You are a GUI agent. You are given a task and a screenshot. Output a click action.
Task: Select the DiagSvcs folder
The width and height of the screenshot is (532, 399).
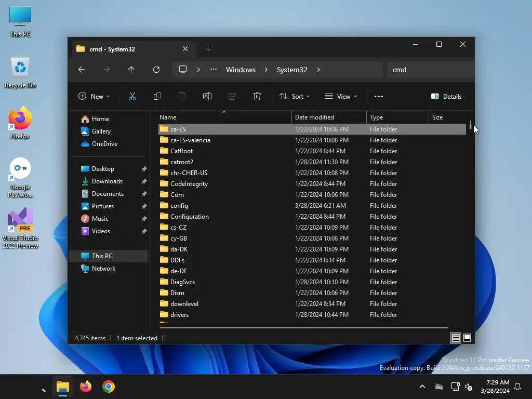312,282
